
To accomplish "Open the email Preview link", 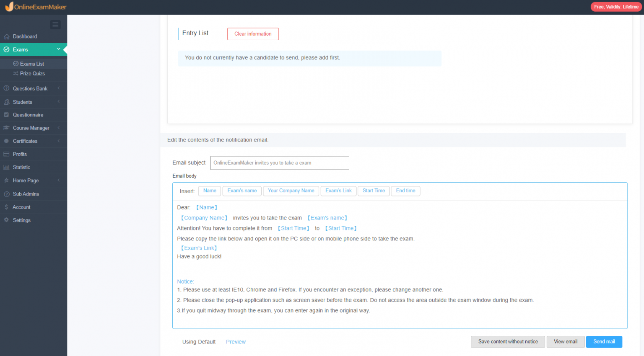I will [236, 342].
